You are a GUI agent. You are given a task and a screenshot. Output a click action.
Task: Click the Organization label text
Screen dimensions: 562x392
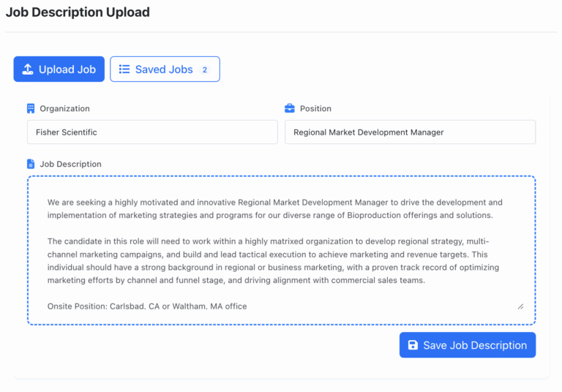pos(64,108)
